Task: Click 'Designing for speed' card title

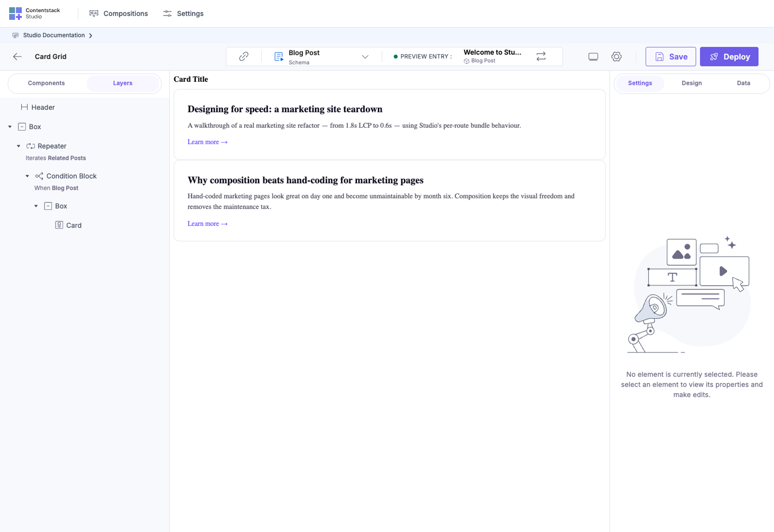Action: coord(285,109)
